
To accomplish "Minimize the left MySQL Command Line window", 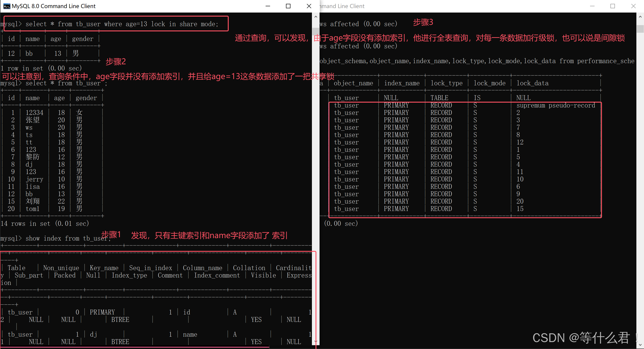I will pyautogui.click(x=268, y=6).
